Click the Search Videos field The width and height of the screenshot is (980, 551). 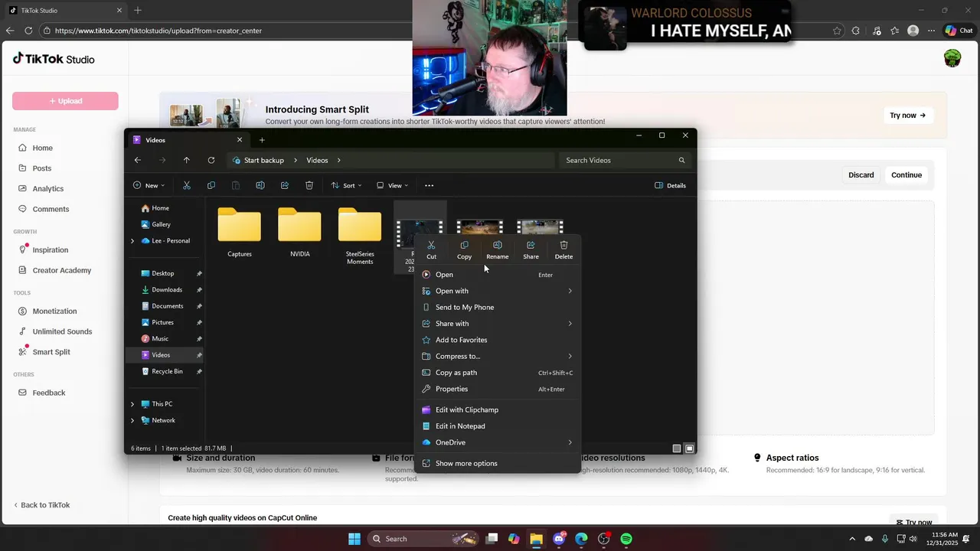click(x=625, y=160)
